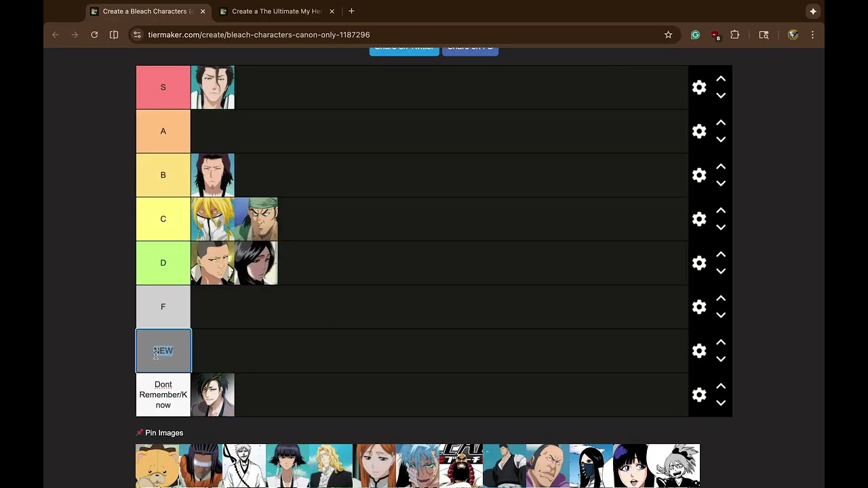Pick the character image in S tier
The image size is (868, 488).
[213, 87]
